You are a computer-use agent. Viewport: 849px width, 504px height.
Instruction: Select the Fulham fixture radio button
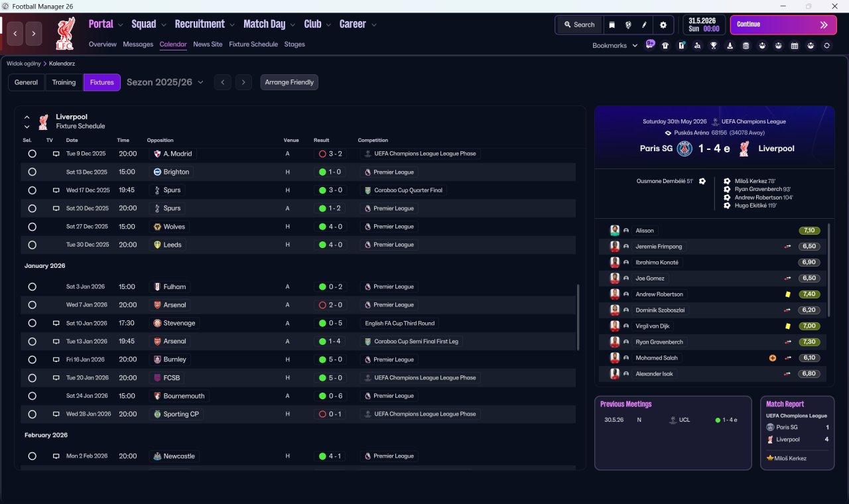(32, 287)
